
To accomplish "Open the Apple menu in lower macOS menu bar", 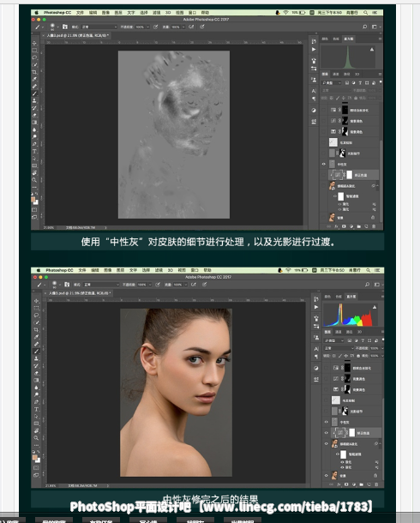I will (x=38, y=270).
